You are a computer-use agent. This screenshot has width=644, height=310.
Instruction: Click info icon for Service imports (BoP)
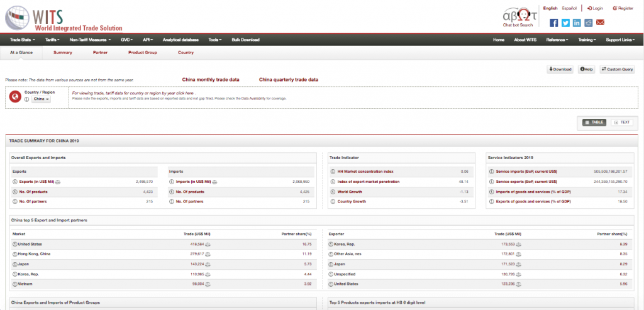tap(491, 172)
